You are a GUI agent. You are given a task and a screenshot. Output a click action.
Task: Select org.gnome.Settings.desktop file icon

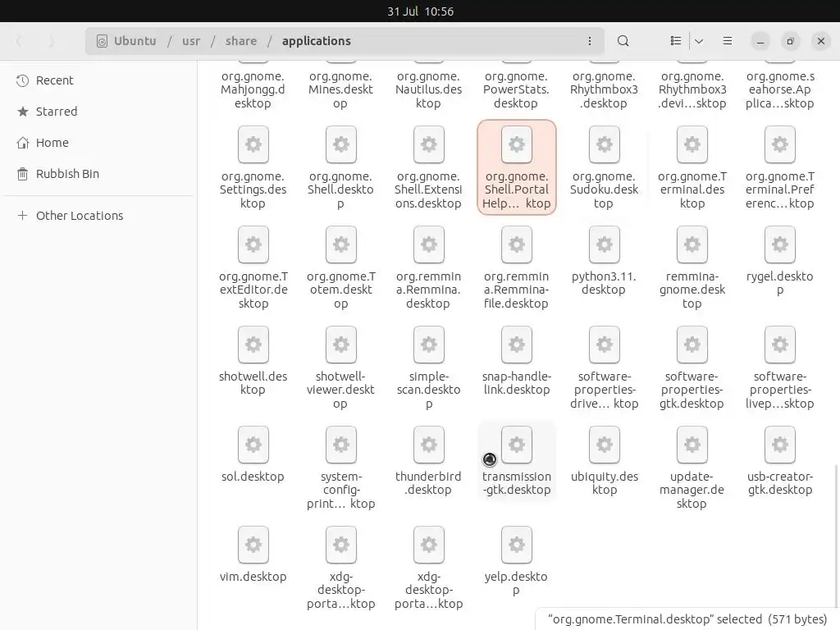(253, 144)
